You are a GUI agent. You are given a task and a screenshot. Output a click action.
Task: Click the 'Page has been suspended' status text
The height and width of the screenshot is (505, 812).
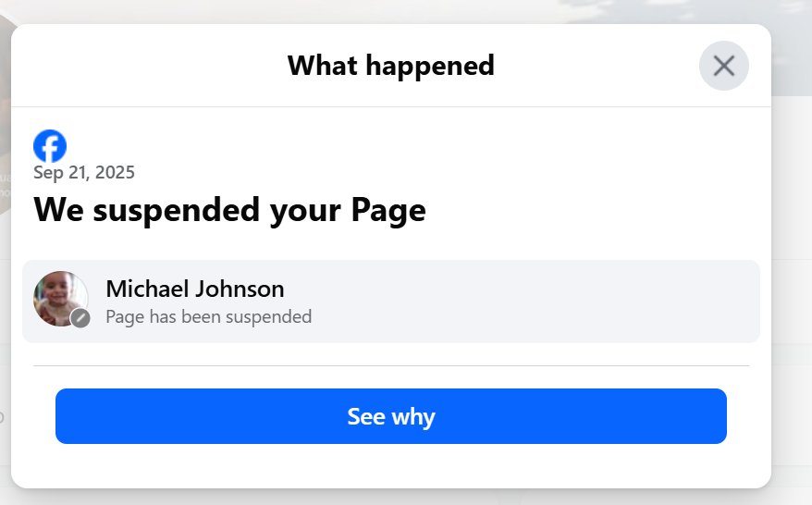pyautogui.click(x=209, y=316)
